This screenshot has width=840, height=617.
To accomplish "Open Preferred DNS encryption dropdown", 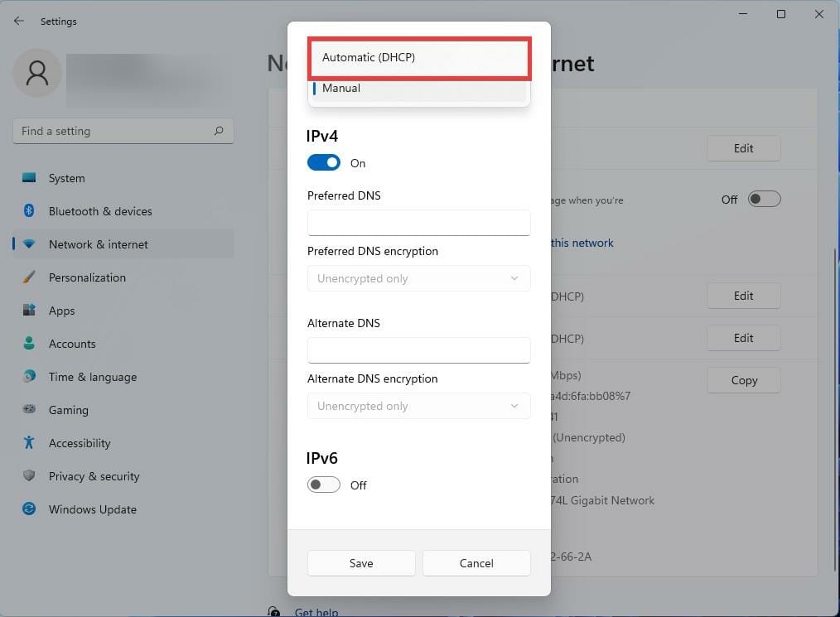I will click(x=419, y=278).
